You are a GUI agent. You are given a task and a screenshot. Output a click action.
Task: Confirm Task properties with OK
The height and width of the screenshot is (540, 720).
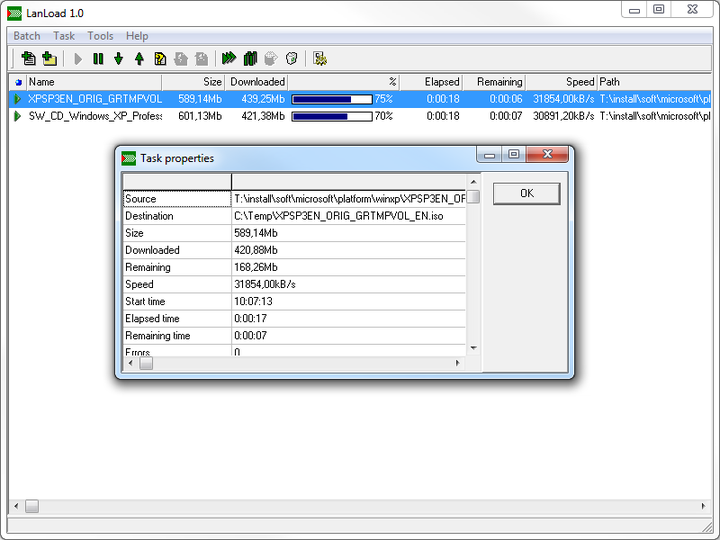click(527, 193)
